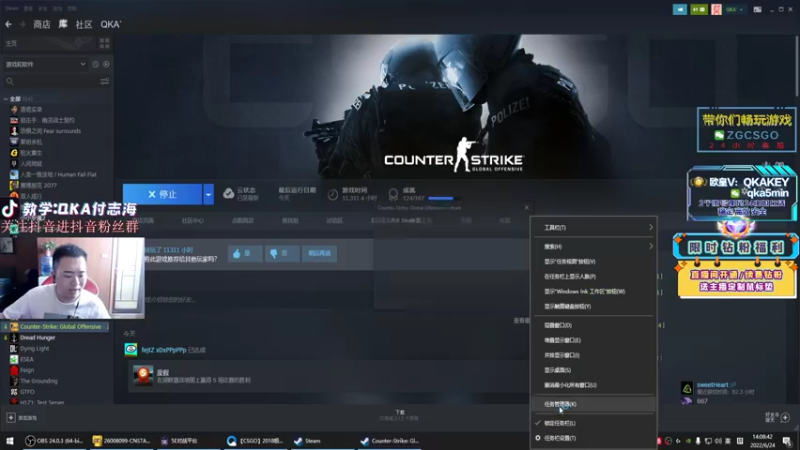Switch library to grid collections view icon
The image size is (800, 450).
tap(105, 43)
